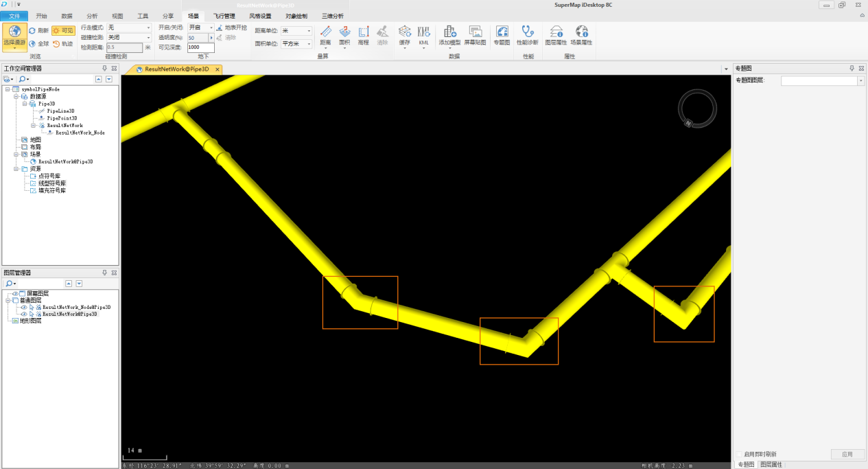Toggle selectable arrow for ResultNetWork_Node@Pipe3D layer
Image resolution: width=868 pixels, height=469 pixels.
point(31,307)
